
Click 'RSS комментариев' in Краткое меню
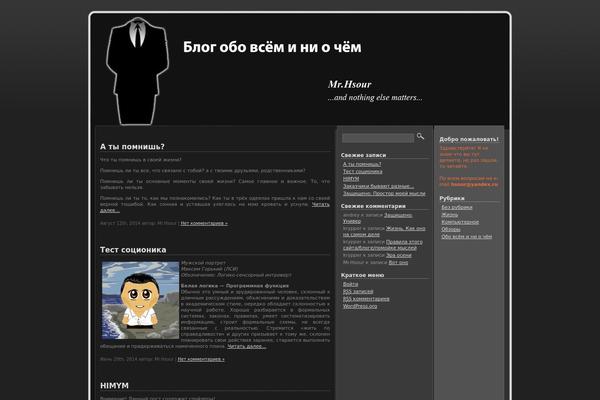(x=366, y=299)
